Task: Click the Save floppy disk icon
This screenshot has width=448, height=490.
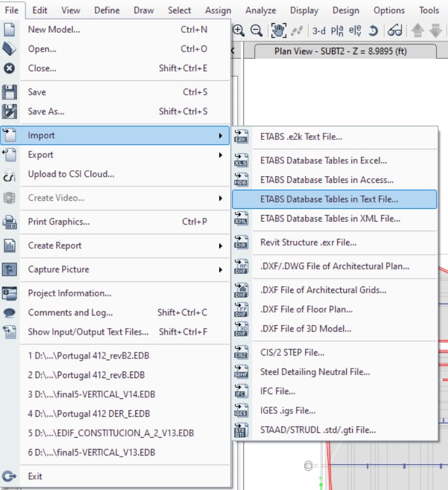Action: click(10, 92)
